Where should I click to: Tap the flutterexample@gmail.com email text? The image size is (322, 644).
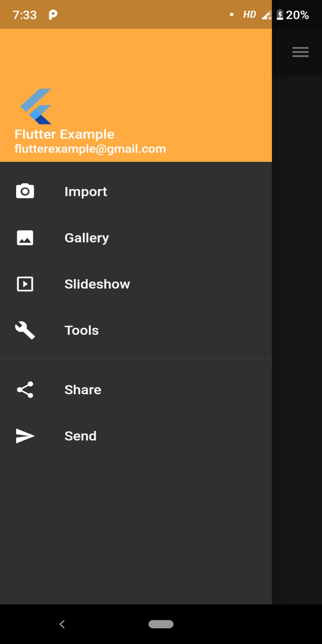(x=90, y=149)
